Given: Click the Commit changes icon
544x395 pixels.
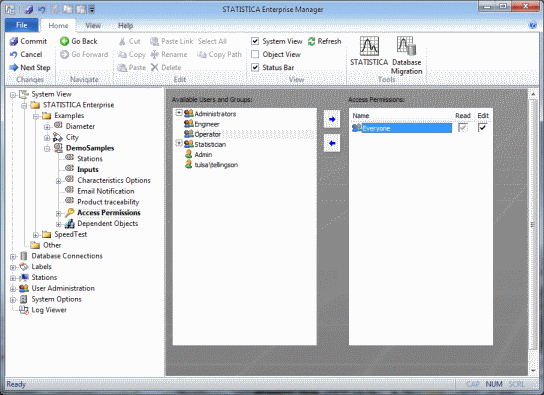Looking at the screenshot, I should pos(14,41).
